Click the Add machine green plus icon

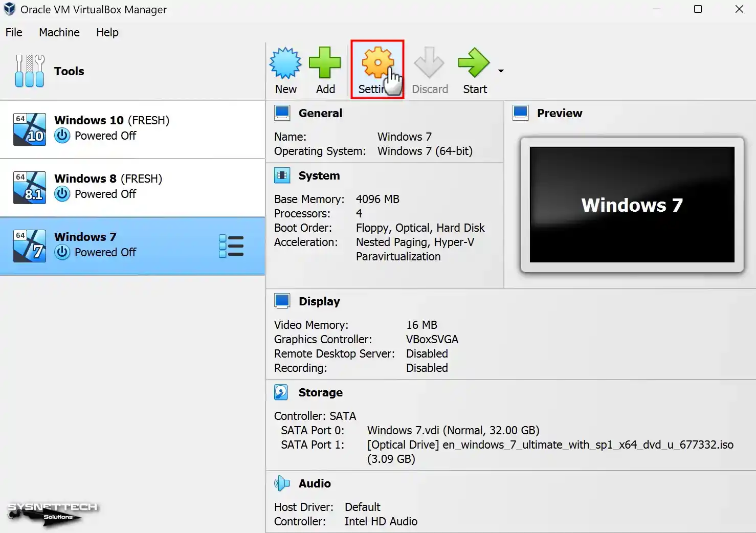coord(325,63)
